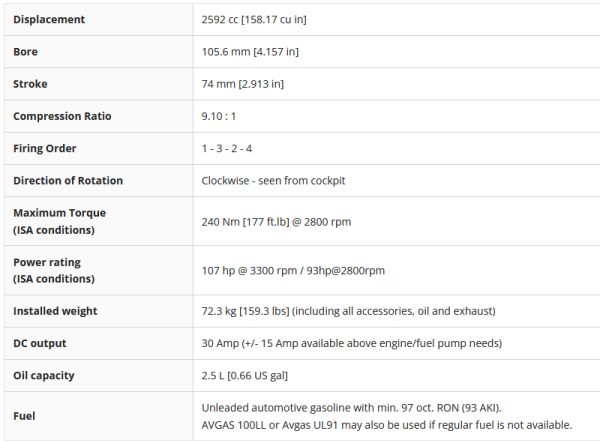The image size is (600, 443).
Task: Select the 105.6 mm bore value
Action: coord(250,52)
